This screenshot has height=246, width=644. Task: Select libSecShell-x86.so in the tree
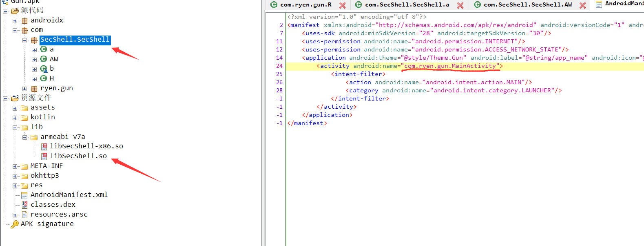point(86,146)
